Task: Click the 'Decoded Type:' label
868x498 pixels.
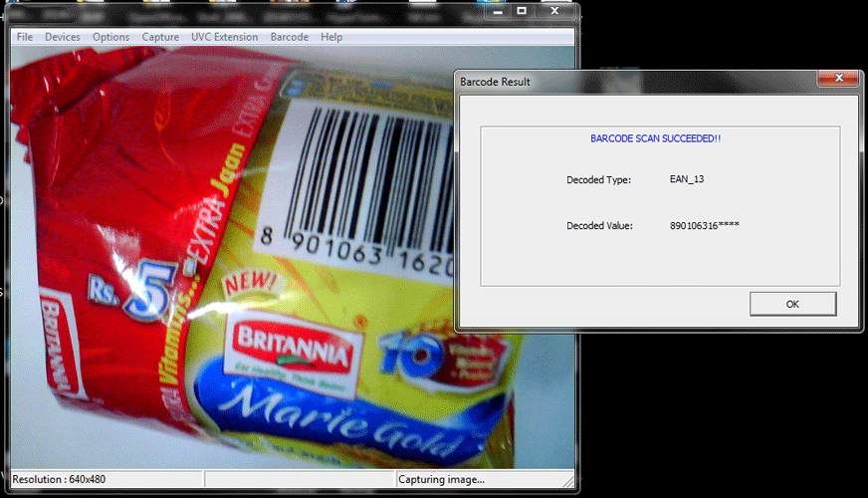Action: click(598, 180)
